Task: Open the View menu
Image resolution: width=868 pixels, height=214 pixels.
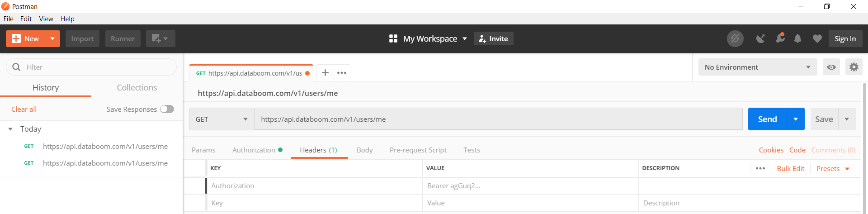Action: click(x=46, y=19)
